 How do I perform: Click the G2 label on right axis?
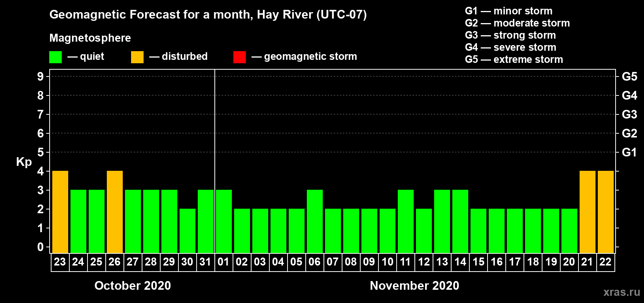630,133
